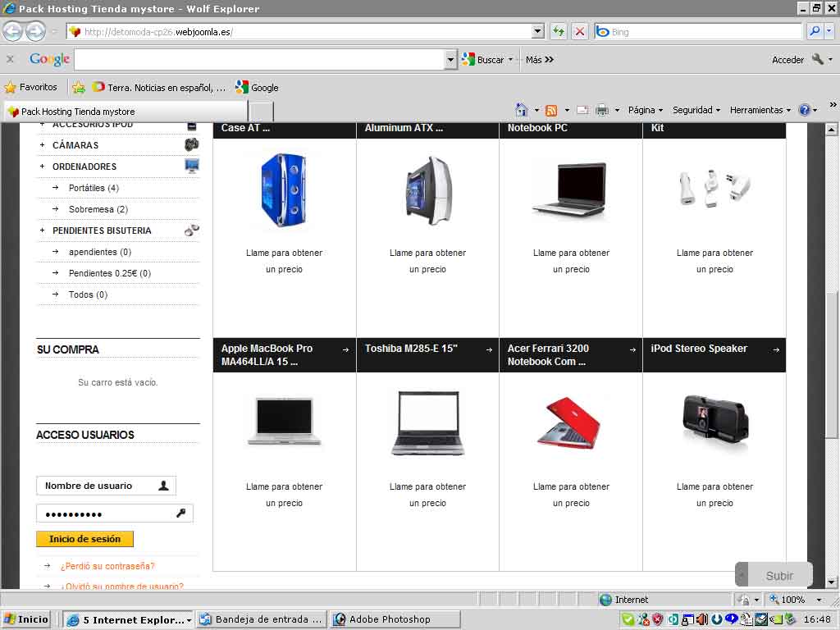Click the green Refresh page icon
The width and height of the screenshot is (840, 630).
[559, 32]
